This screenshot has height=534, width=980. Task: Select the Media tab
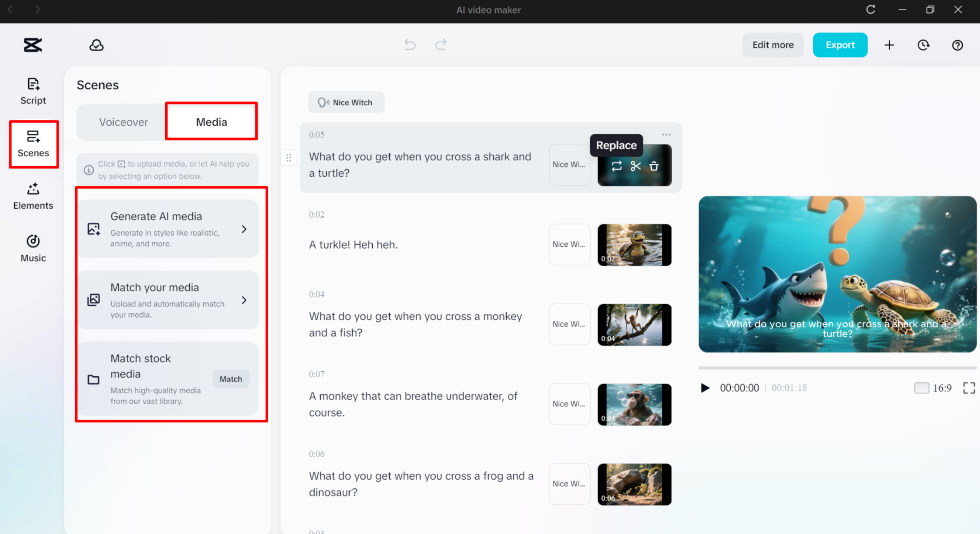[211, 121]
